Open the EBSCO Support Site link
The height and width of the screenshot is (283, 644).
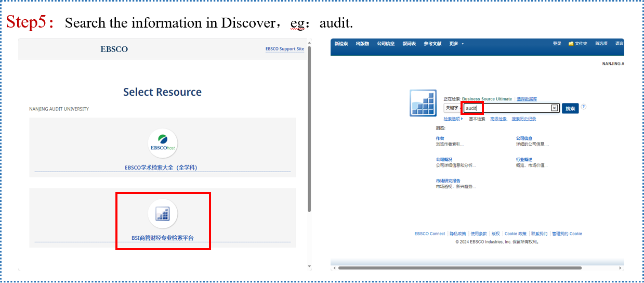click(x=284, y=49)
